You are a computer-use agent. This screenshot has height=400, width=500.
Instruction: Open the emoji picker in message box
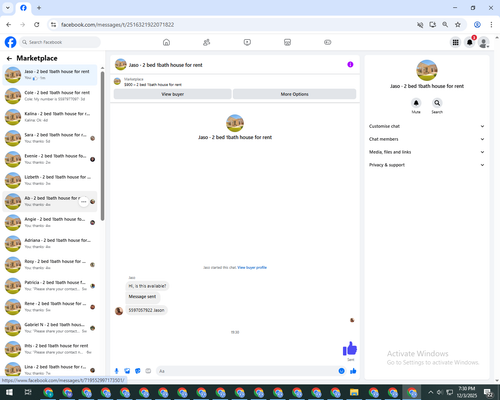pyautogui.click(x=341, y=371)
